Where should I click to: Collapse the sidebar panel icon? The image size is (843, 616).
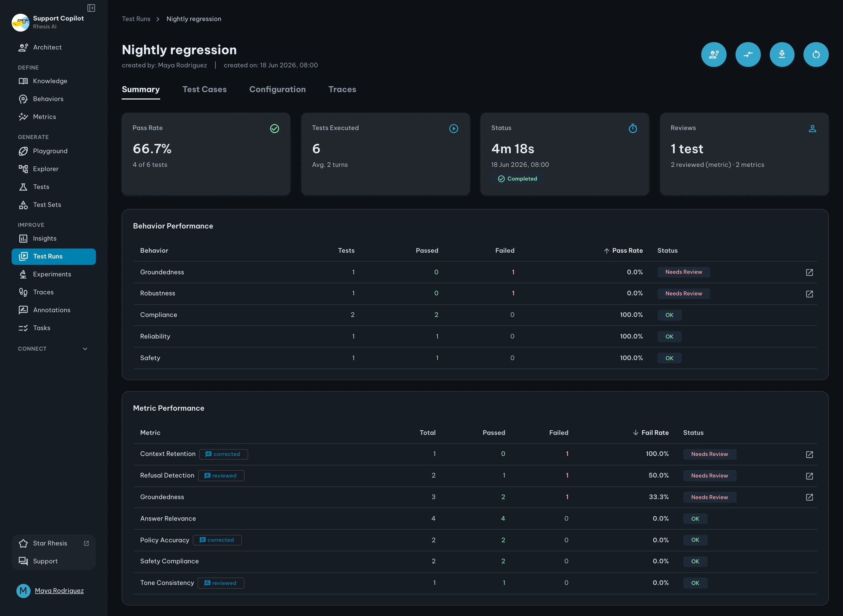[91, 8]
